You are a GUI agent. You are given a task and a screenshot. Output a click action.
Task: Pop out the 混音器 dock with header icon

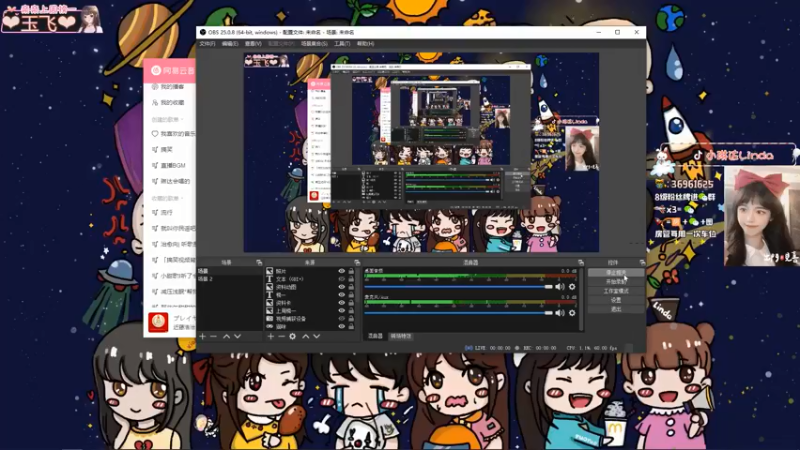581,262
